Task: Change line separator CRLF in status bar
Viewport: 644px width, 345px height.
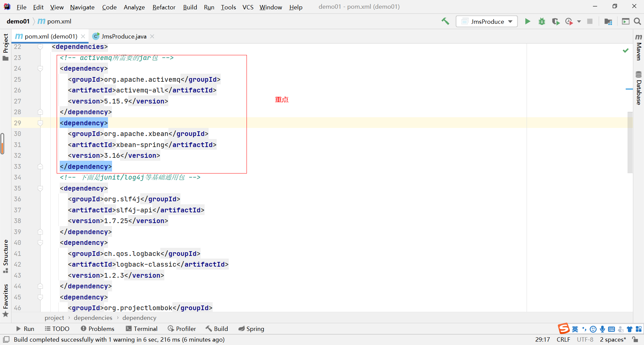Action: (x=563, y=340)
